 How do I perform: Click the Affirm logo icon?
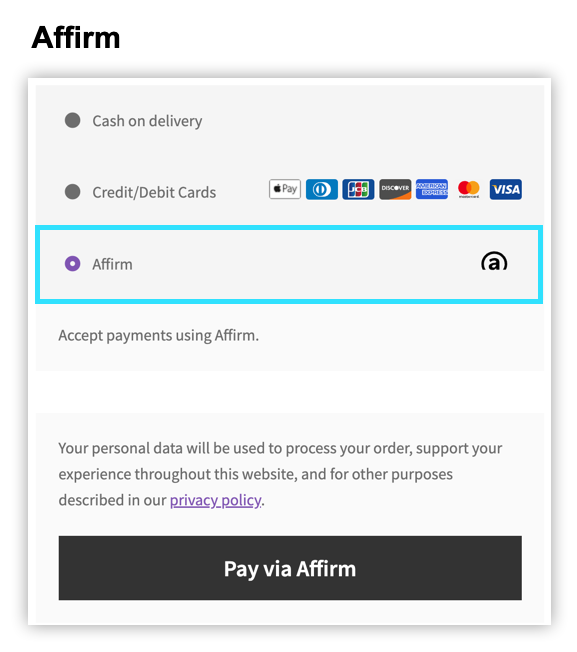pyautogui.click(x=494, y=261)
